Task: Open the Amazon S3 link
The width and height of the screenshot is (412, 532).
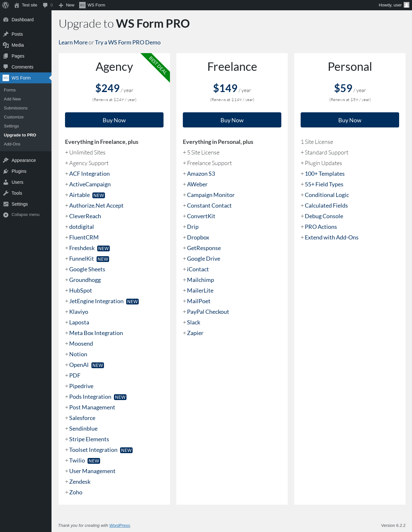Action: pos(201,174)
